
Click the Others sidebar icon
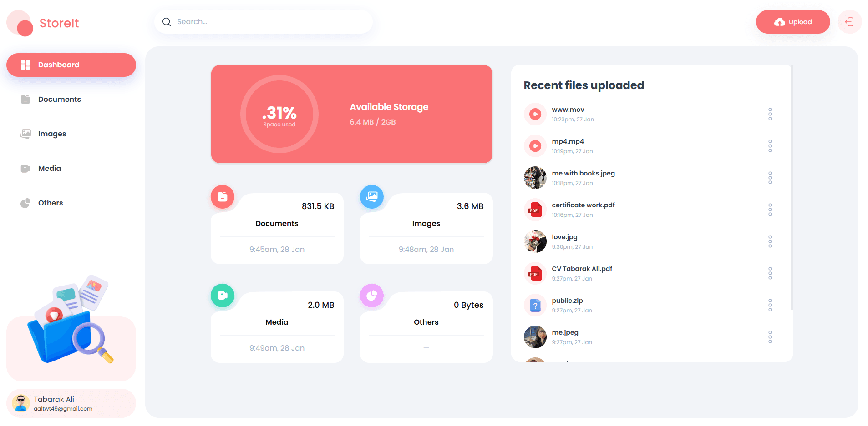(25, 203)
